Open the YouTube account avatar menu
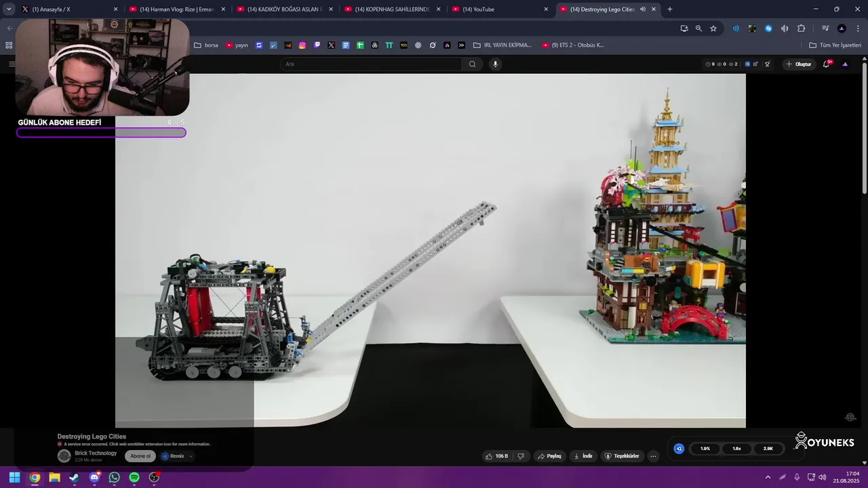The height and width of the screenshot is (488, 868). [x=845, y=64]
